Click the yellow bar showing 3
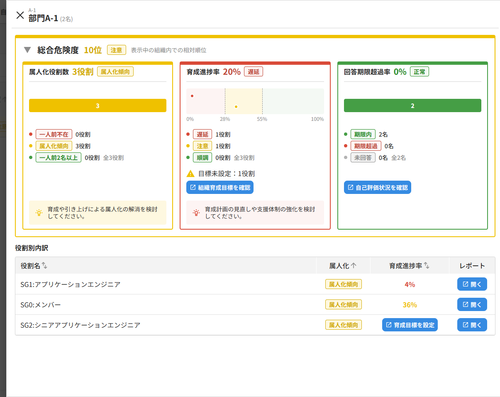The width and height of the screenshot is (500, 397). pos(98,105)
